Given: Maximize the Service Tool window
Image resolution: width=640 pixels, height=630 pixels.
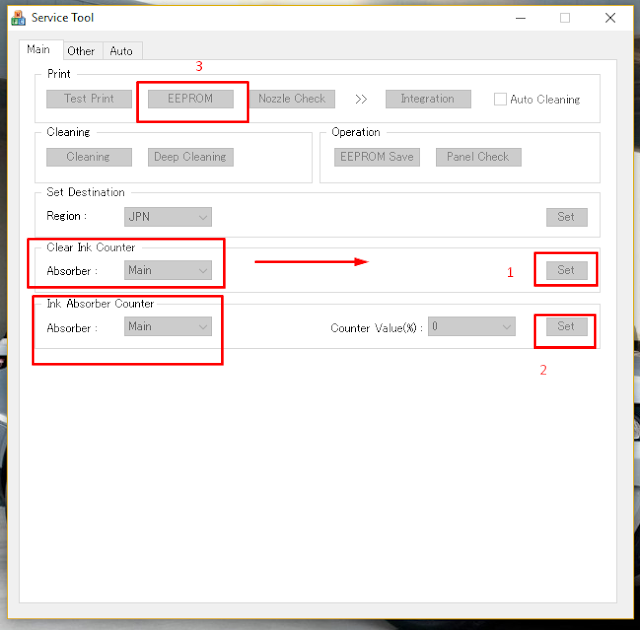Looking at the screenshot, I should pyautogui.click(x=565, y=18).
